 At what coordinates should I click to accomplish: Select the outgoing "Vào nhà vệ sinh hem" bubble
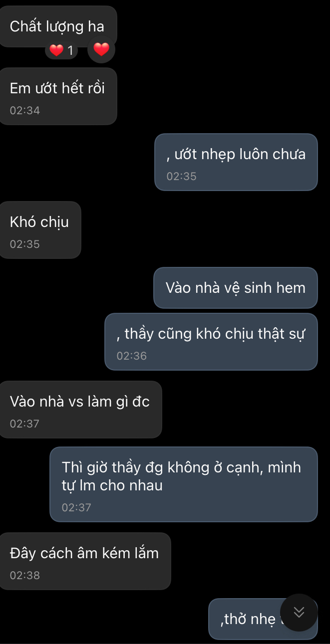tap(236, 288)
